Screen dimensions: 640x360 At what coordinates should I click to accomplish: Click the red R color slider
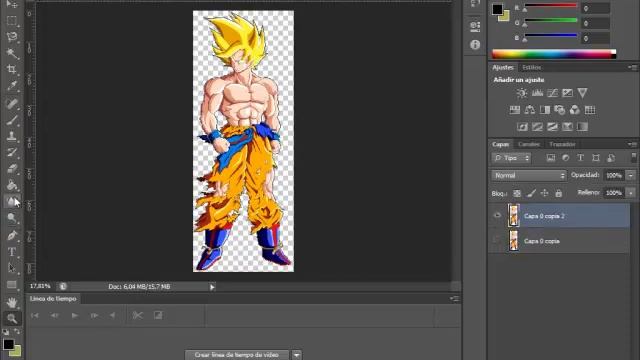551,6
